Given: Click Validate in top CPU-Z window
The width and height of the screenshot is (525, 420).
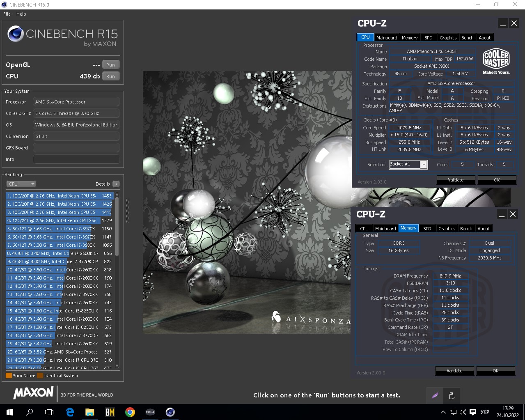Looking at the screenshot, I should 456,180.
